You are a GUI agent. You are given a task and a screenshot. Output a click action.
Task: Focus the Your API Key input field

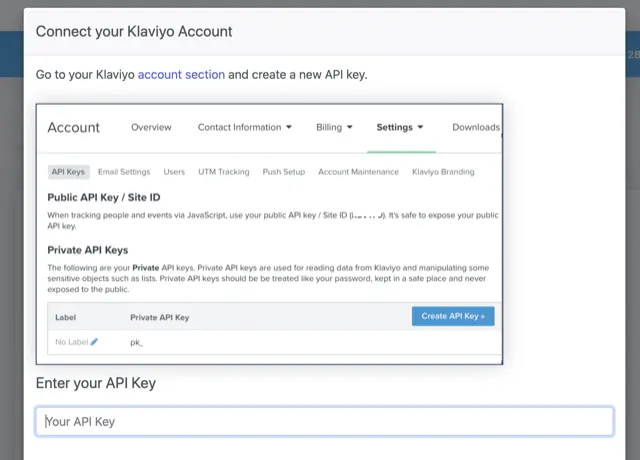click(x=324, y=421)
